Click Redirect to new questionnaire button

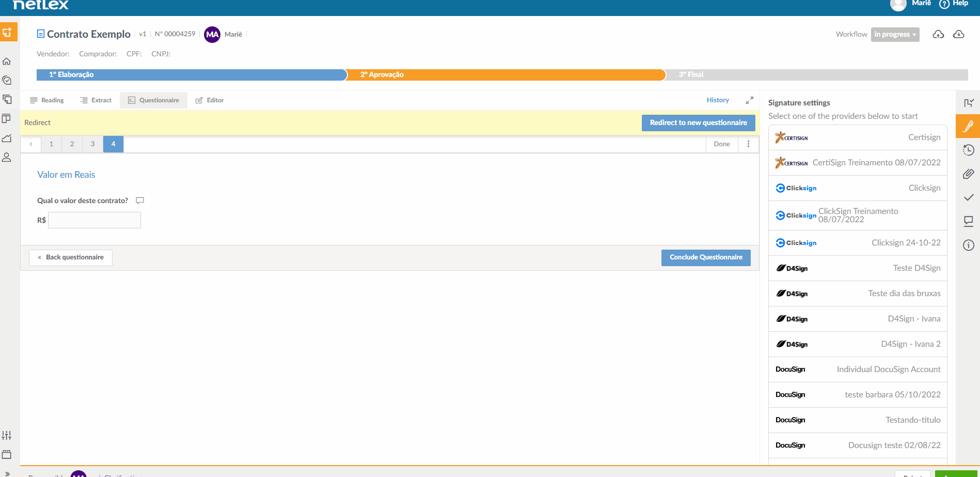click(698, 123)
